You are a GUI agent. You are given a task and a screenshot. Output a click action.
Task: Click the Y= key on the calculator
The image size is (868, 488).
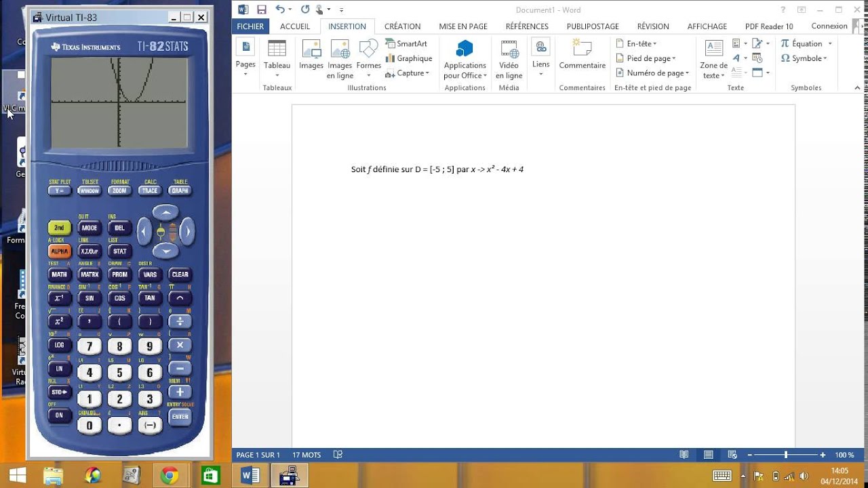(59, 191)
